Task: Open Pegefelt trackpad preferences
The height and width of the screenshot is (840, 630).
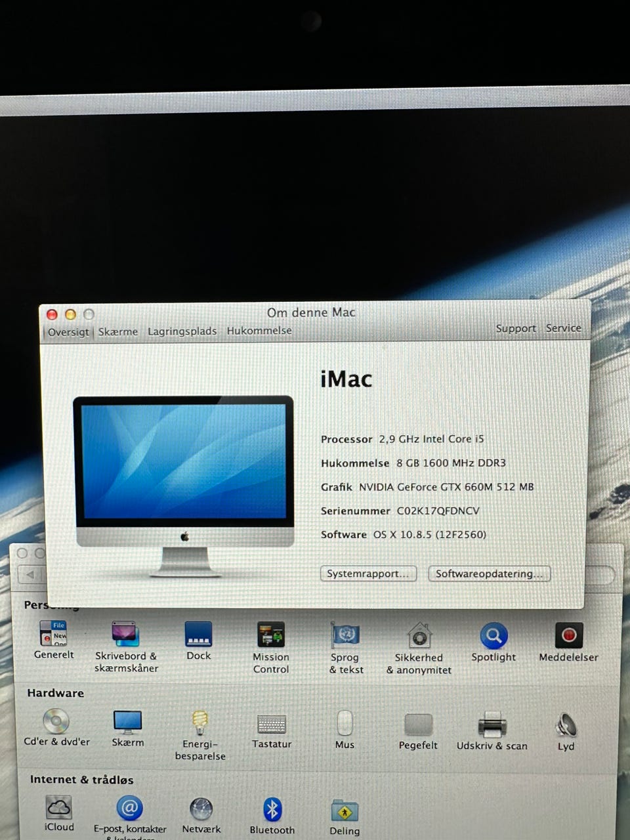Action: [x=418, y=732]
